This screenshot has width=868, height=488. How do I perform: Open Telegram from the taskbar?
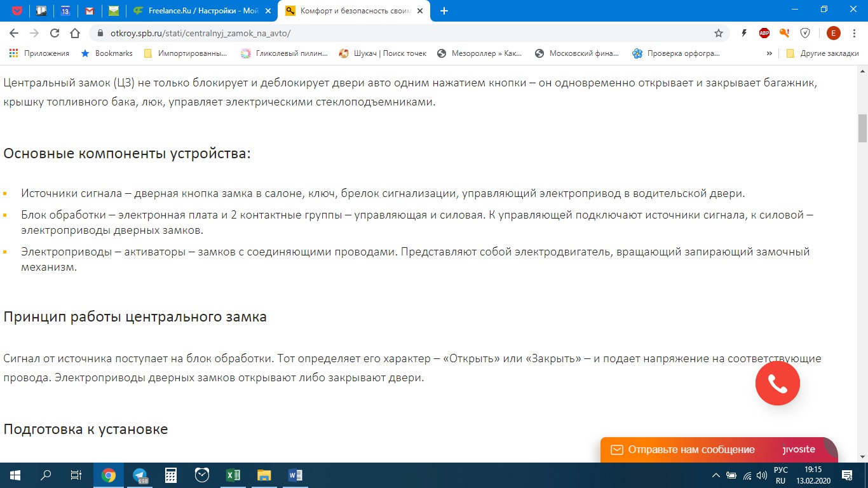tap(140, 475)
